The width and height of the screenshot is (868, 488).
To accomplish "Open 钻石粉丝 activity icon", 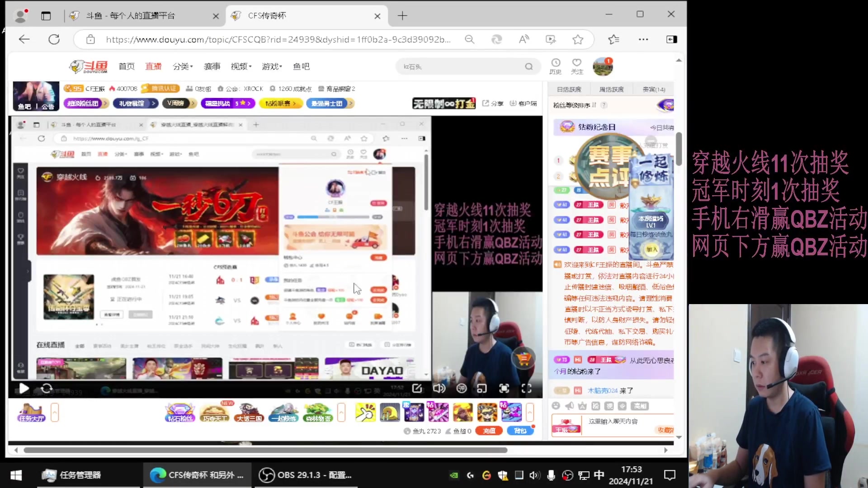I will point(180,413).
